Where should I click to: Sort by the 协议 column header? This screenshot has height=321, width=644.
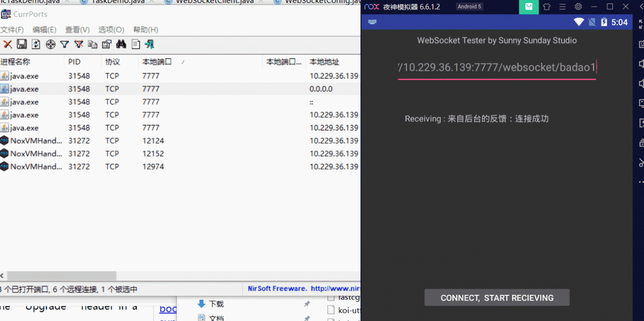click(120, 62)
